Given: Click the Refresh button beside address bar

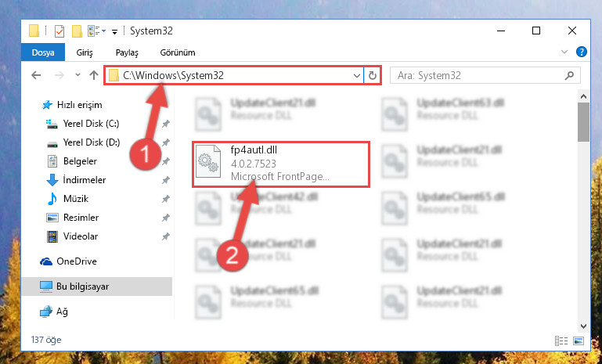Looking at the screenshot, I should [x=372, y=76].
